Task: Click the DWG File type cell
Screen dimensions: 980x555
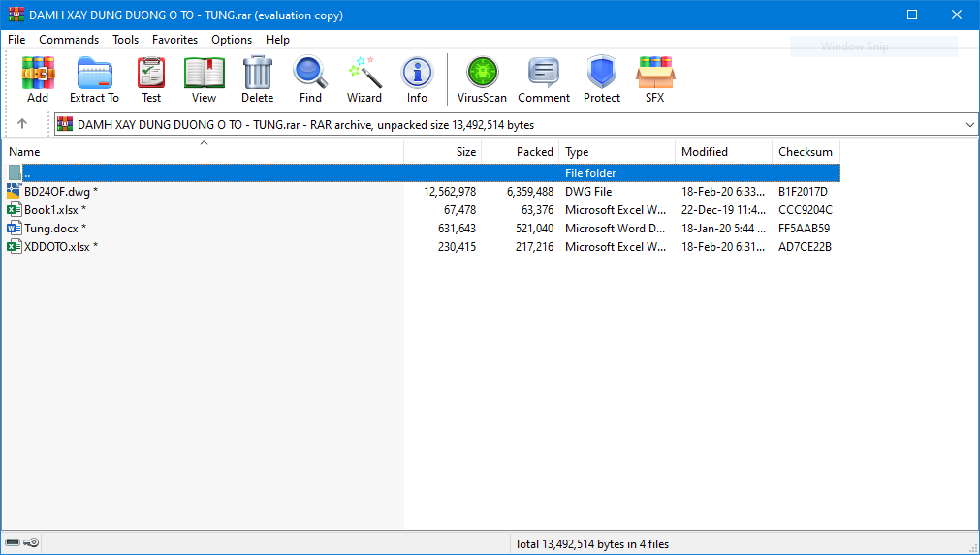Action: [588, 192]
